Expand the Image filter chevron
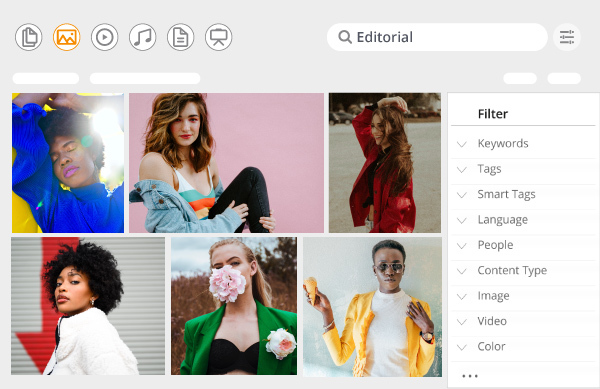 click(462, 296)
